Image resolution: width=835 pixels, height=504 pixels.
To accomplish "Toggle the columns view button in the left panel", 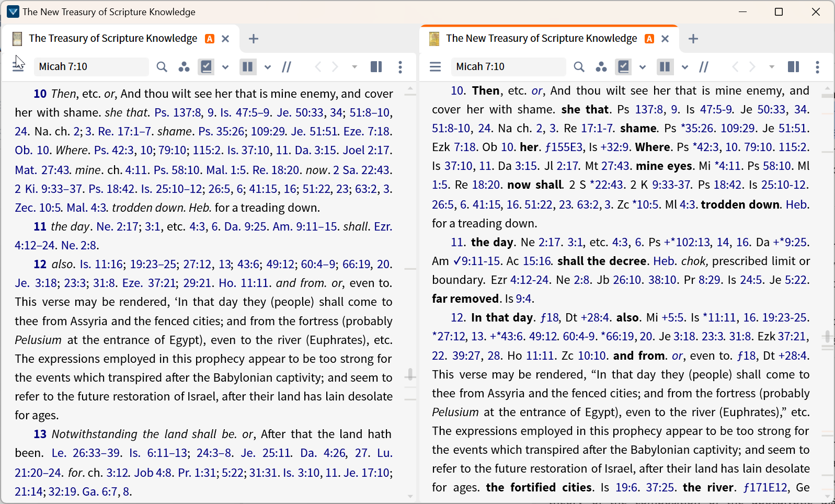I will [x=248, y=66].
